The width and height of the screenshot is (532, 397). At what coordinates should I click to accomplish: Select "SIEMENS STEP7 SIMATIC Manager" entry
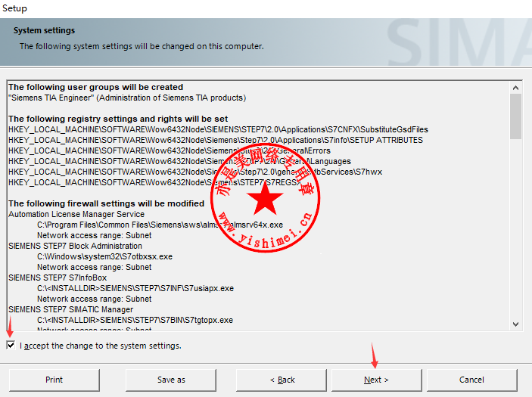71,309
